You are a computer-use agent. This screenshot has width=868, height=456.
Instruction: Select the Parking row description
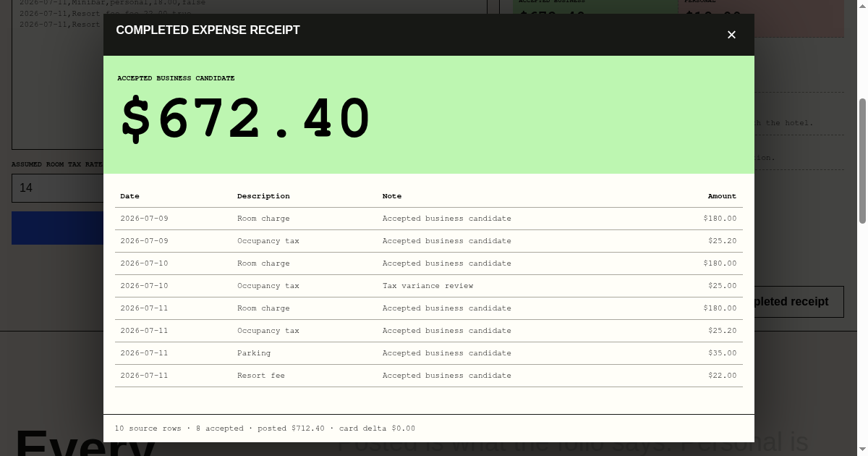254,353
